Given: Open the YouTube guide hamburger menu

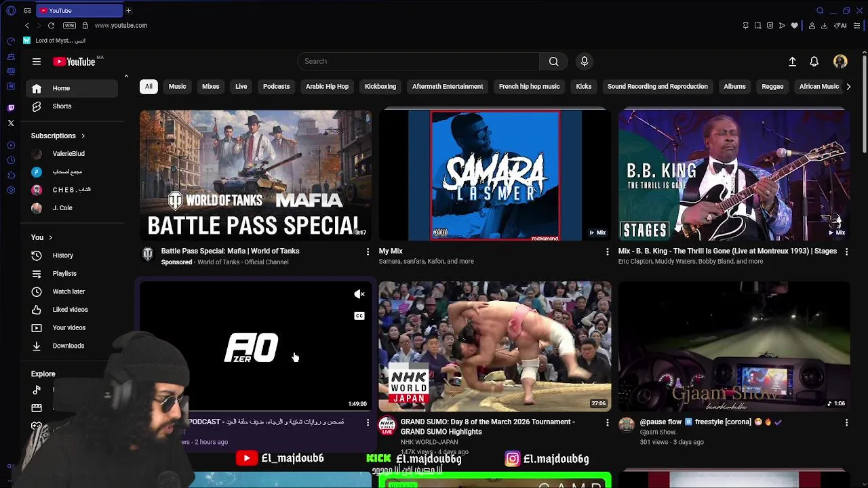Looking at the screenshot, I should 37,62.
